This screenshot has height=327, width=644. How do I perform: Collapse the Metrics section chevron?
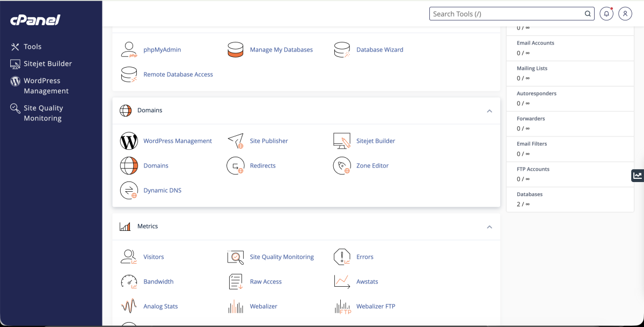point(489,227)
